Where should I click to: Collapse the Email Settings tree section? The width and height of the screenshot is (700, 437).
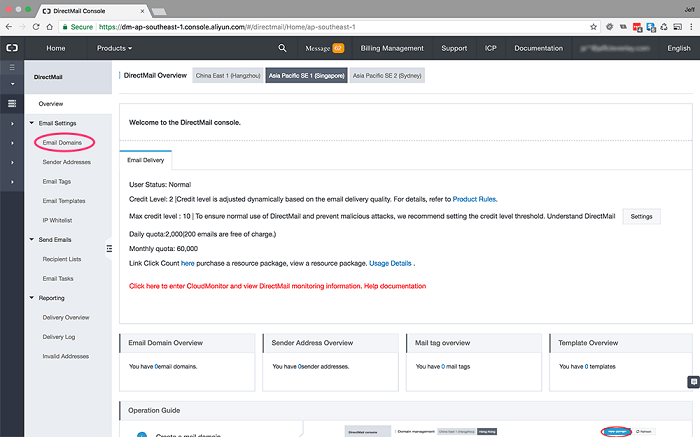coord(32,123)
